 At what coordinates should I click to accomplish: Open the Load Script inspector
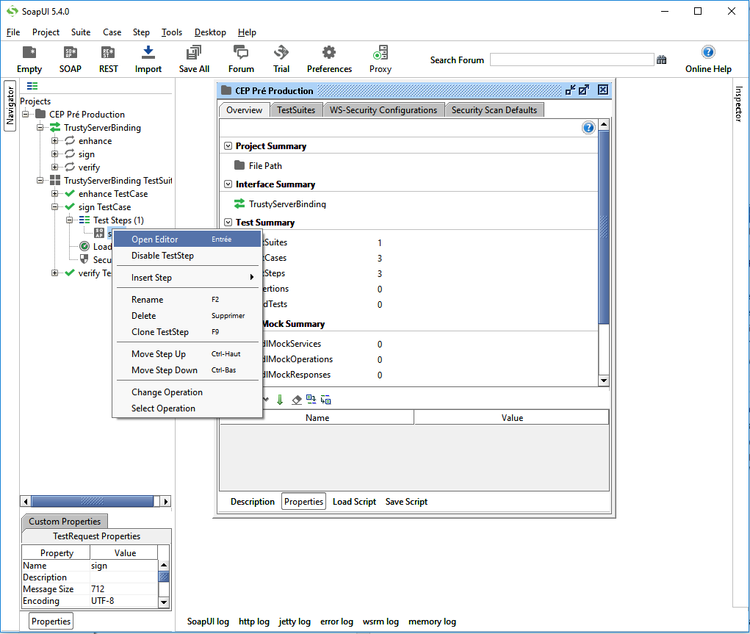tap(354, 501)
